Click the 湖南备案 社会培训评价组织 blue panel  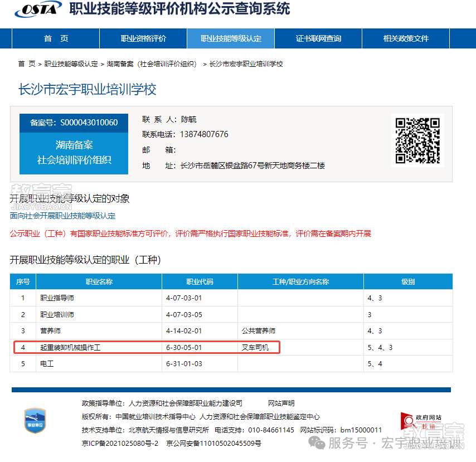click(74, 153)
